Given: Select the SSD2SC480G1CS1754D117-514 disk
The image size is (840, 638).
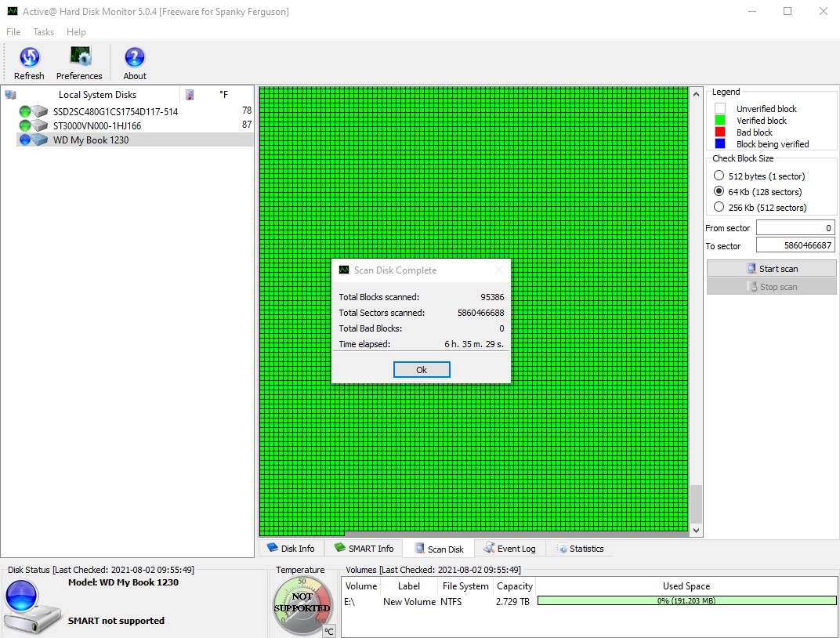Looking at the screenshot, I should 115,112.
